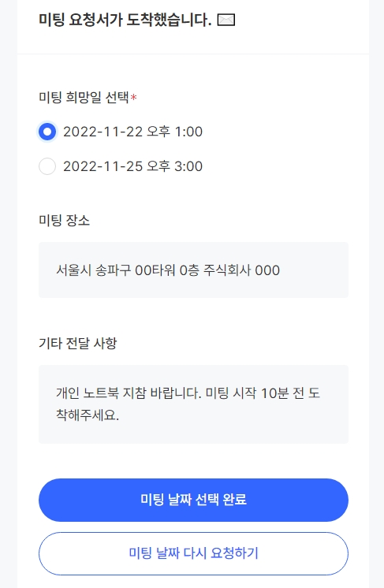Viewport: 384px width, 588px height.
Task: Click the 미팅 날짜 다시 요청하기 button
Action: pos(193,553)
